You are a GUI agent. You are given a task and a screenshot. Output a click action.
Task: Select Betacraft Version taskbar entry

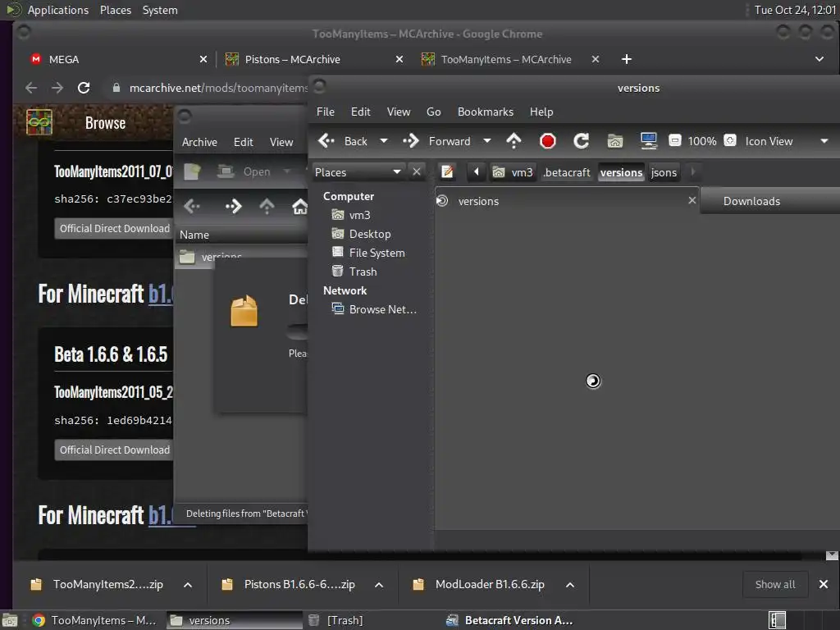coord(510,620)
